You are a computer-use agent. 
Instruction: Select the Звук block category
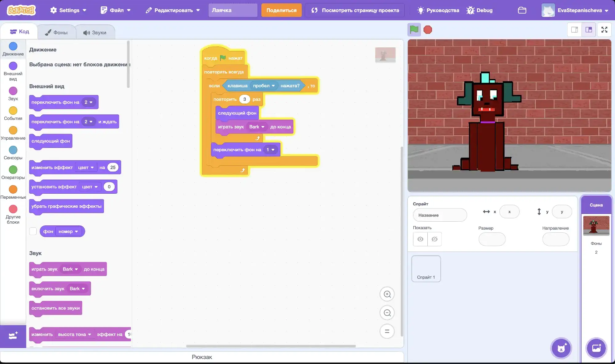(13, 94)
